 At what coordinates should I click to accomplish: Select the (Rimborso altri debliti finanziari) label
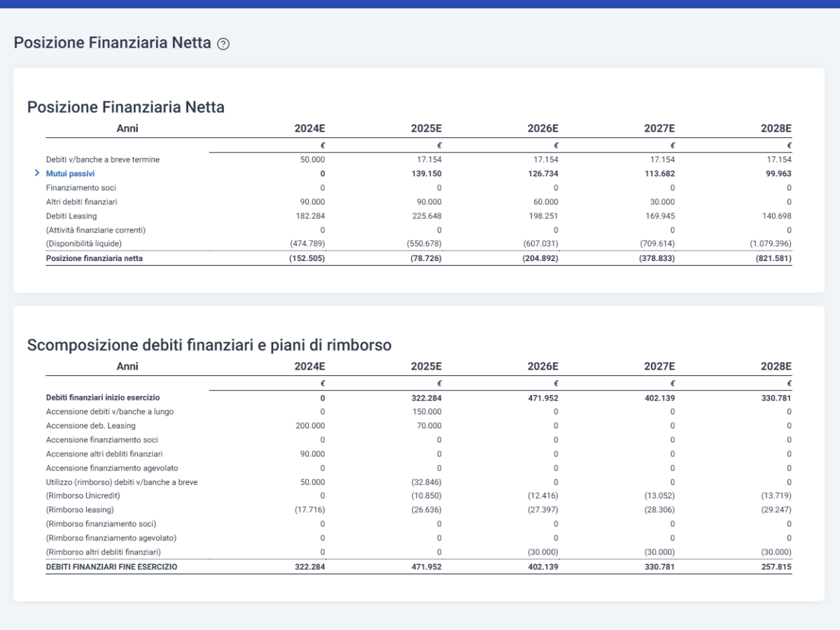click(104, 552)
